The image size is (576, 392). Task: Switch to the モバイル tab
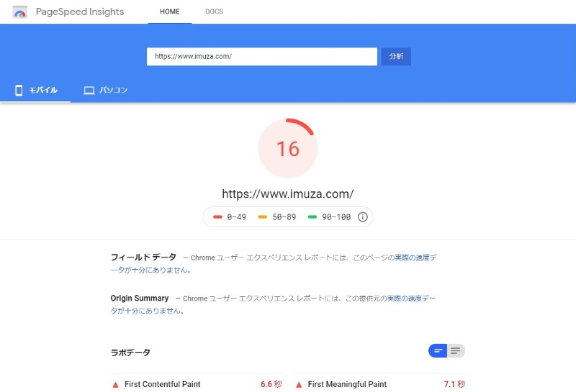[35, 90]
